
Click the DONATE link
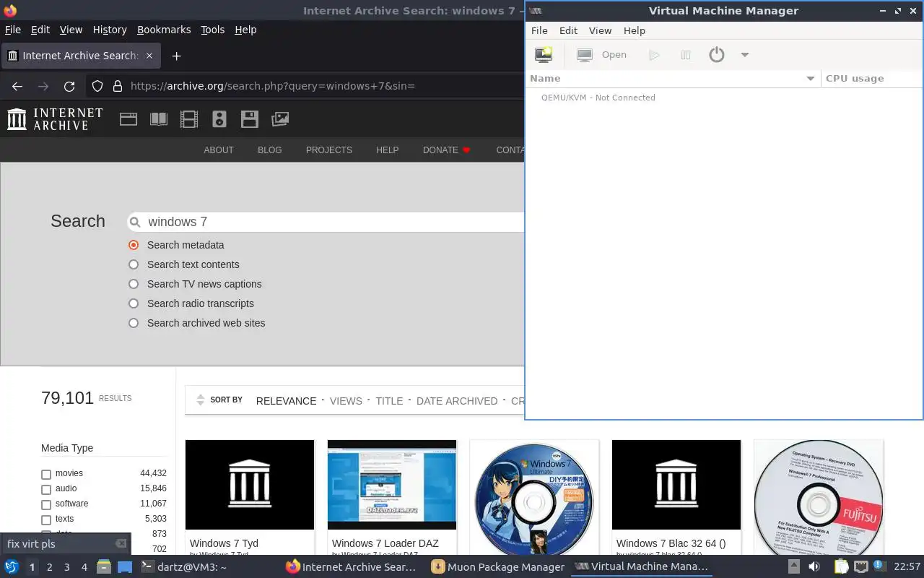tap(446, 150)
